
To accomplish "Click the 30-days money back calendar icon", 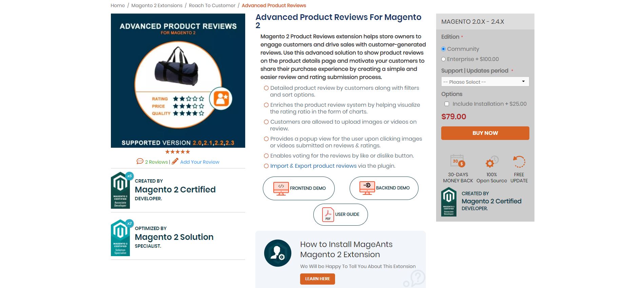I will [x=457, y=161].
